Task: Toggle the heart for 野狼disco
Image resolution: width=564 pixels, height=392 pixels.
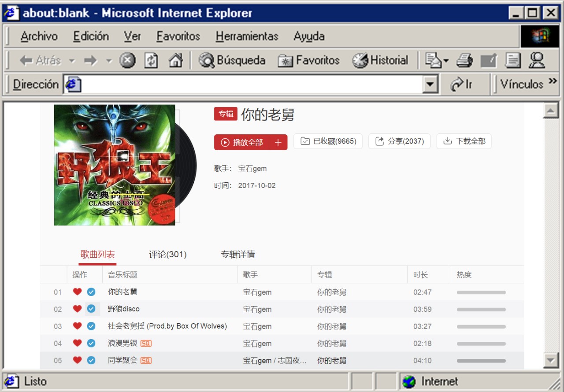Action: 78,309
